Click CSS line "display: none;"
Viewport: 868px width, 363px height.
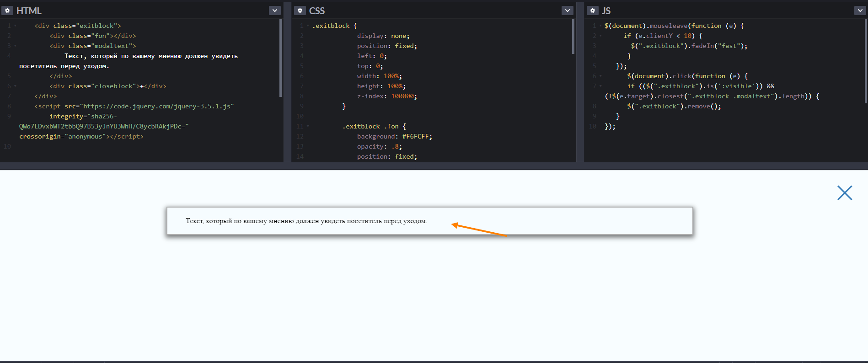pyautogui.click(x=383, y=36)
